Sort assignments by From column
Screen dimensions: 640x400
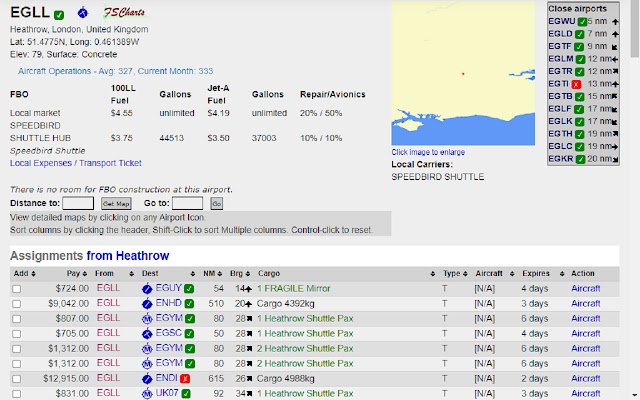[x=114, y=273]
